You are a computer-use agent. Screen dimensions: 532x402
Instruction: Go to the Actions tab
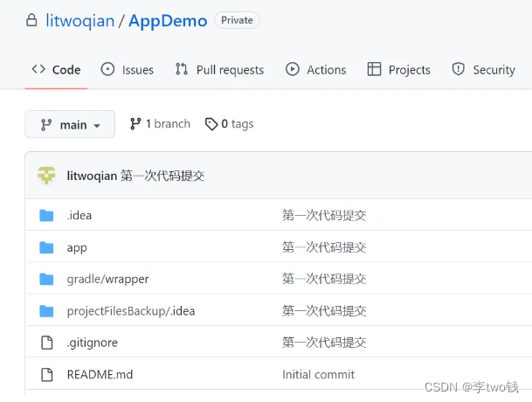pos(315,70)
